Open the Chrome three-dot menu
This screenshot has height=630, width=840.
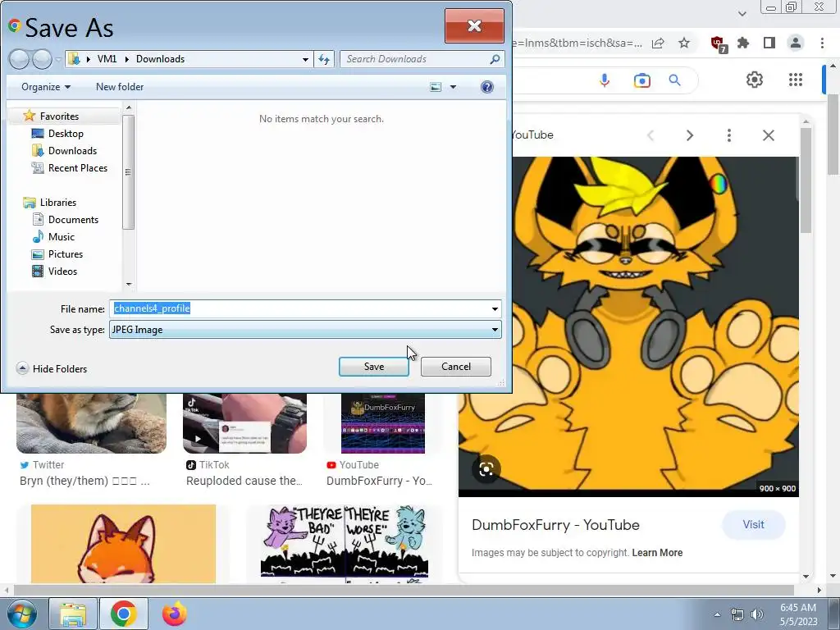point(822,43)
